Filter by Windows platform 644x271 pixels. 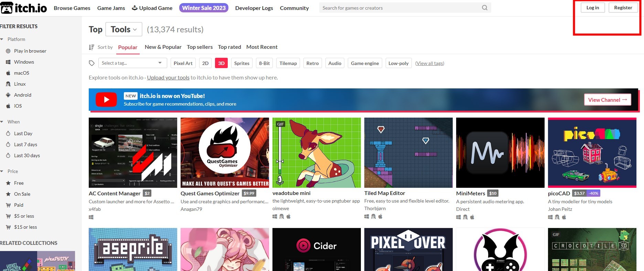coord(24,62)
